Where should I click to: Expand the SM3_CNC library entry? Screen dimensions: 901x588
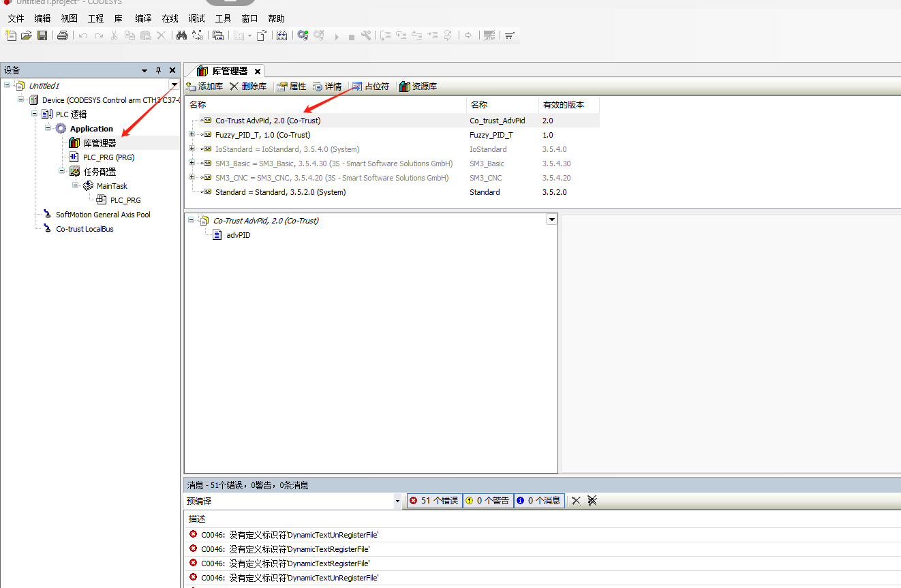click(x=192, y=178)
